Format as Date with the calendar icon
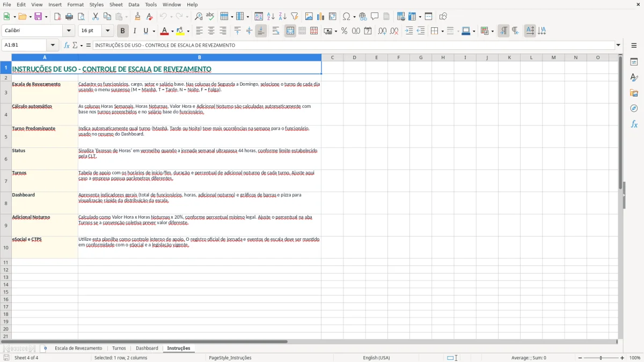 point(368,31)
